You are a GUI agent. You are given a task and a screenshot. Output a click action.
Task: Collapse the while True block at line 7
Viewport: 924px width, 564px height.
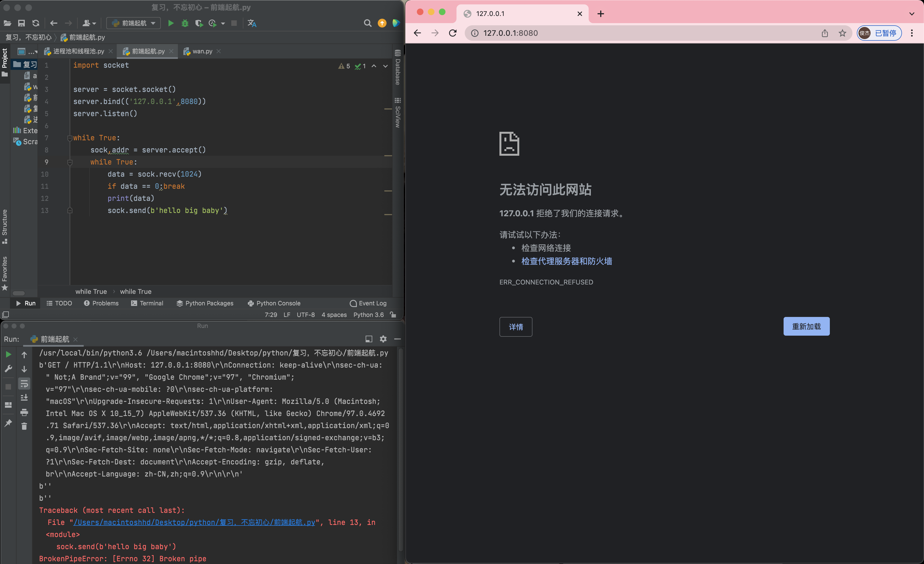[70, 138]
